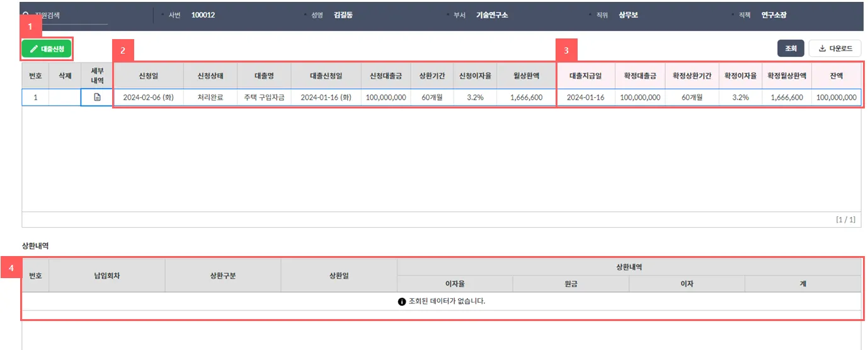Click the 60개월 value under 상환기간
The image size is (868, 350).
coord(432,98)
